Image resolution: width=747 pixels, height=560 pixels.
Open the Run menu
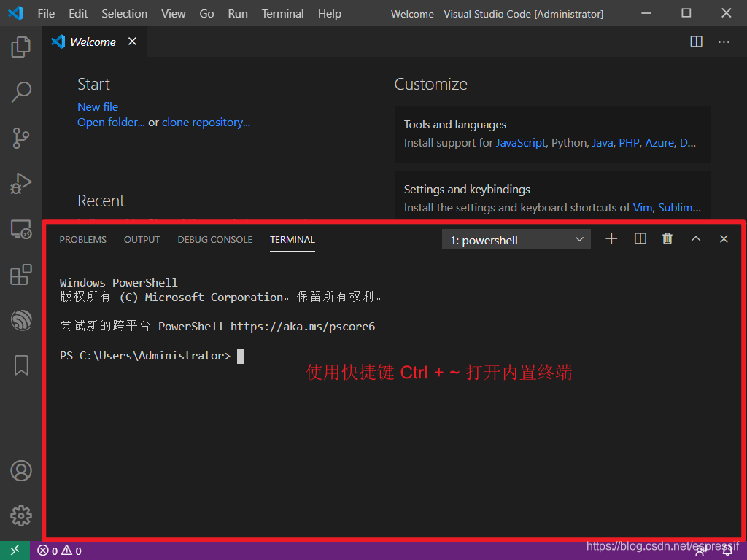[238, 14]
